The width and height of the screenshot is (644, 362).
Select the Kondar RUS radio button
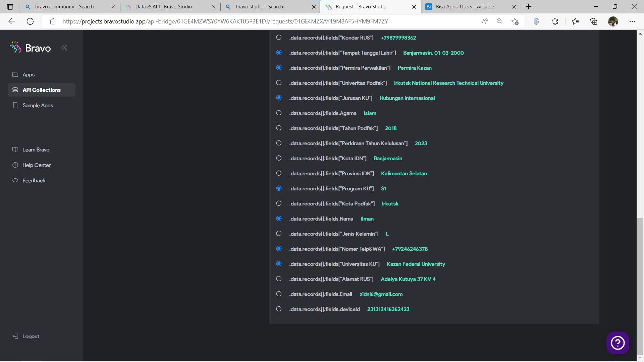[x=279, y=38]
